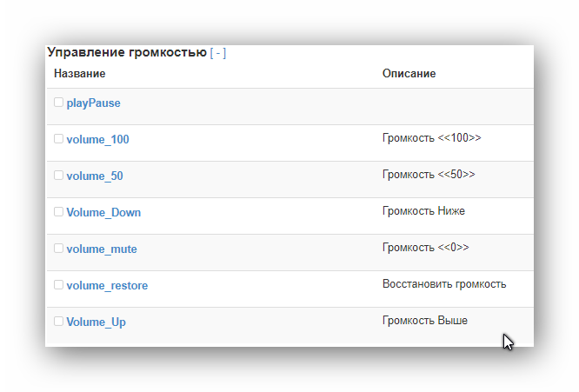579x392 pixels.
Task: Tick the checkbox next to playPause
Action: [x=59, y=103]
